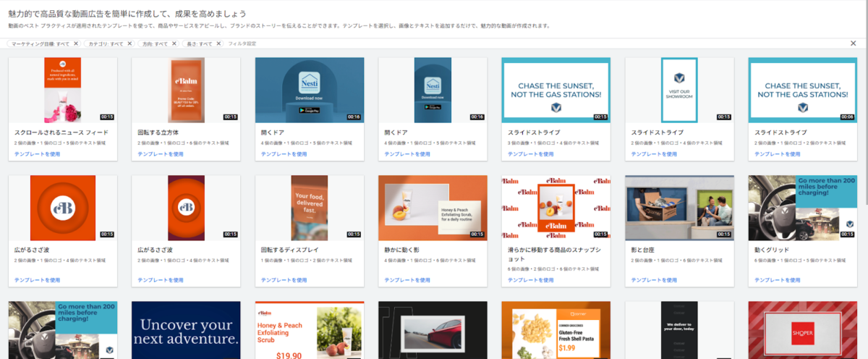868x359 pixels.
Task: Click テンプレートを使用 under 影と台座
Action: [649, 280]
